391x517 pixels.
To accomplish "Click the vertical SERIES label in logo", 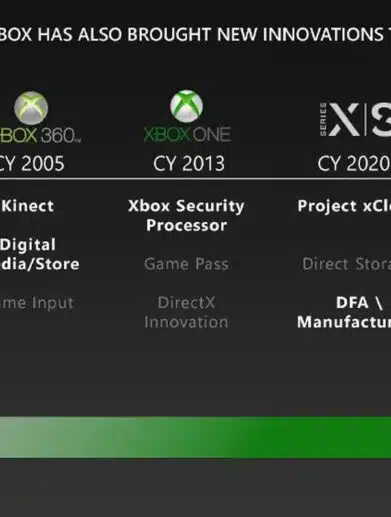I will coord(323,119).
